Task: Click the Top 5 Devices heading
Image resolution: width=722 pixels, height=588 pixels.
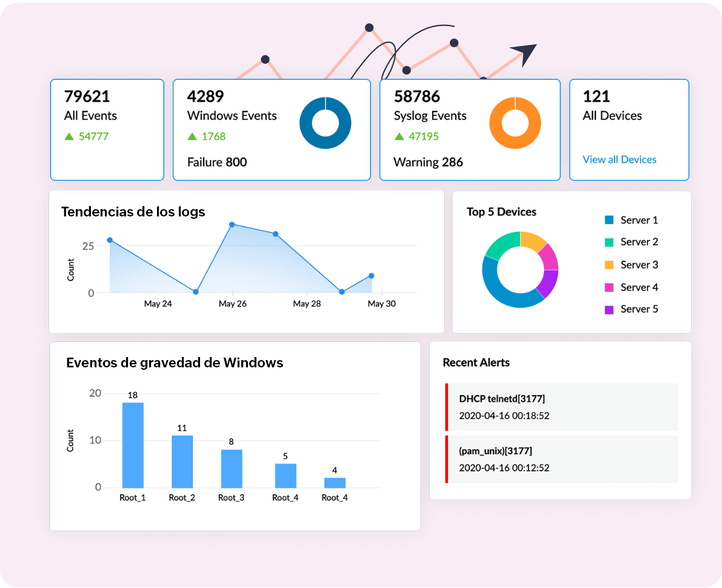Action: point(501,212)
